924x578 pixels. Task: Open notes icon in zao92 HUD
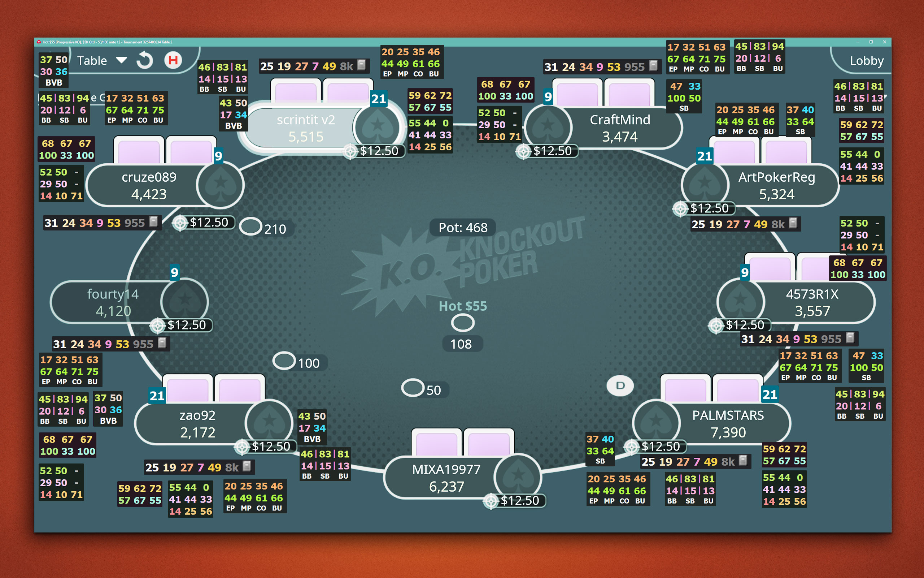tap(247, 466)
